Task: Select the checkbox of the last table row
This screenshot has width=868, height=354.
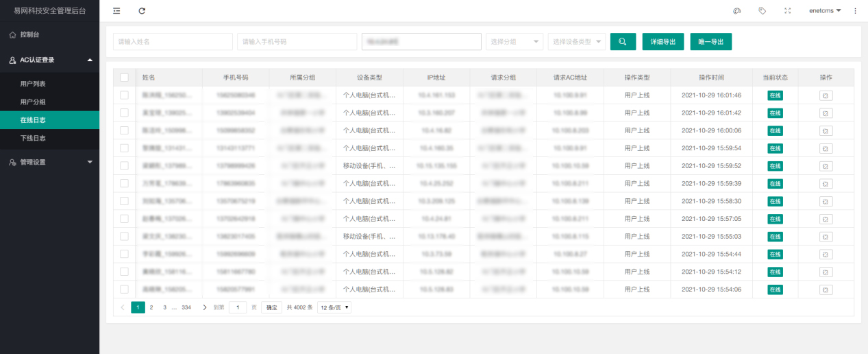Action: tap(124, 290)
